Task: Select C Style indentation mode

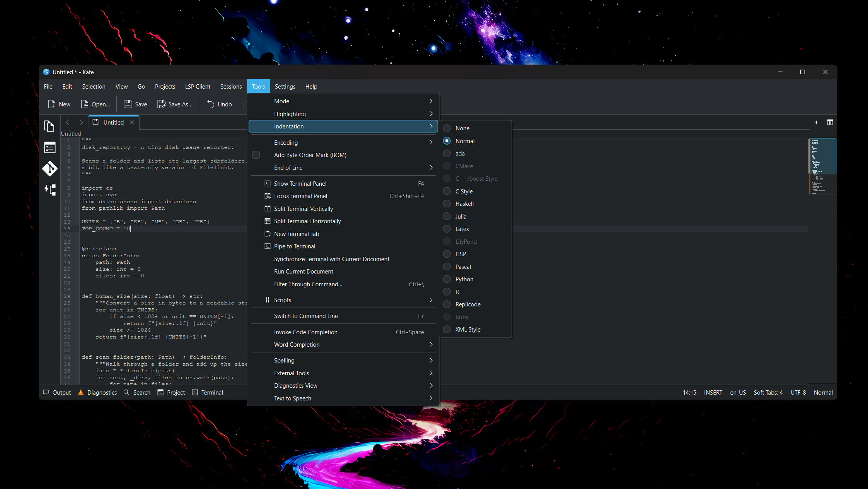Action: (475, 191)
